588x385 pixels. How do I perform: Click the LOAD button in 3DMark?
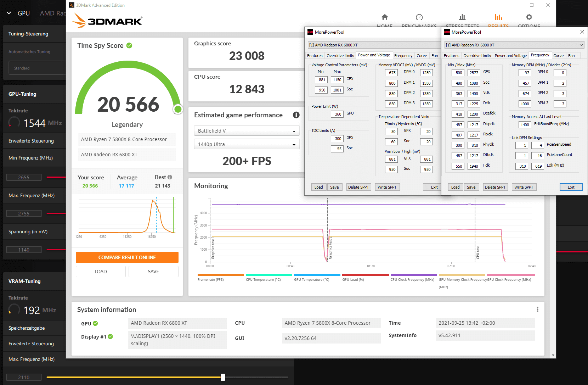point(101,272)
